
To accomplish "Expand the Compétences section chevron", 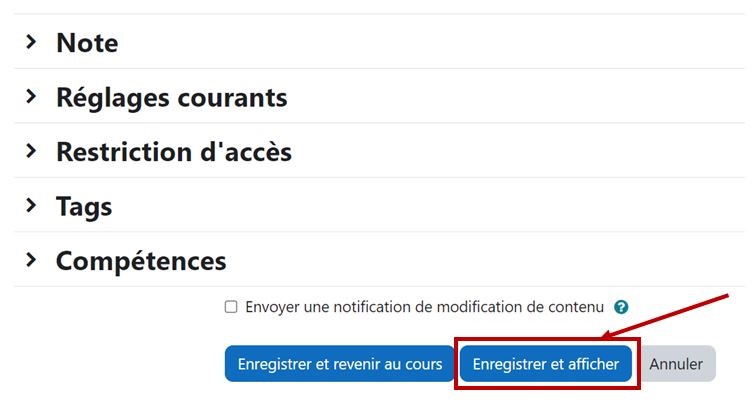I will (31, 260).
